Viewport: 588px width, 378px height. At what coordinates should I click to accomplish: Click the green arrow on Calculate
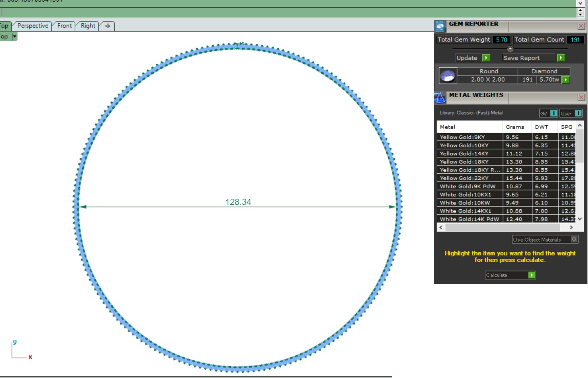click(532, 275)
